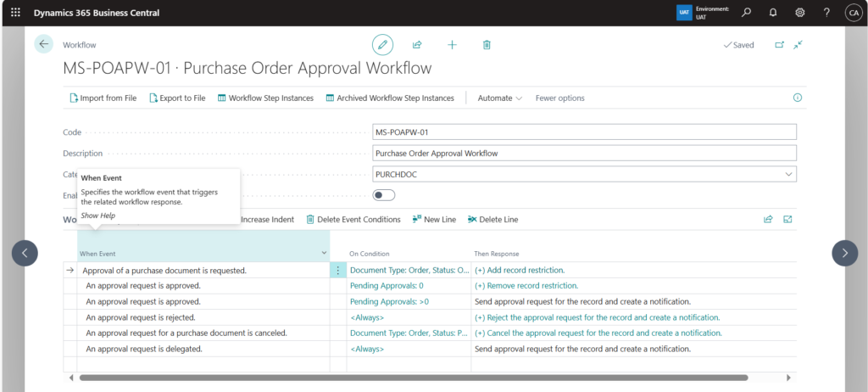This screenshot has width=868, height=392.
Task: Open the help question mark
Action: click(826, 12)
